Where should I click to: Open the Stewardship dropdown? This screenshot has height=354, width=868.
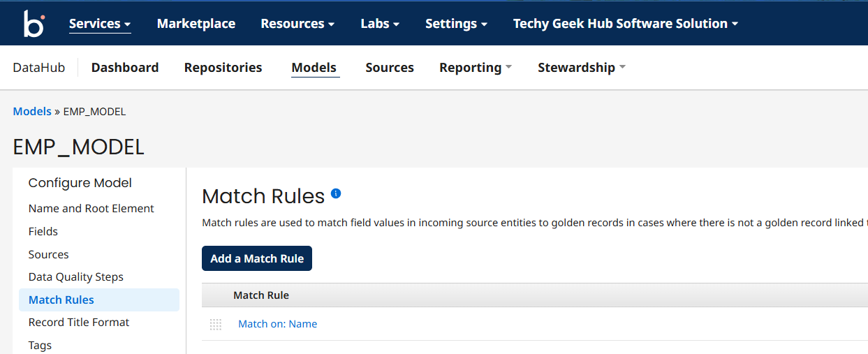[x=581, y=68]
